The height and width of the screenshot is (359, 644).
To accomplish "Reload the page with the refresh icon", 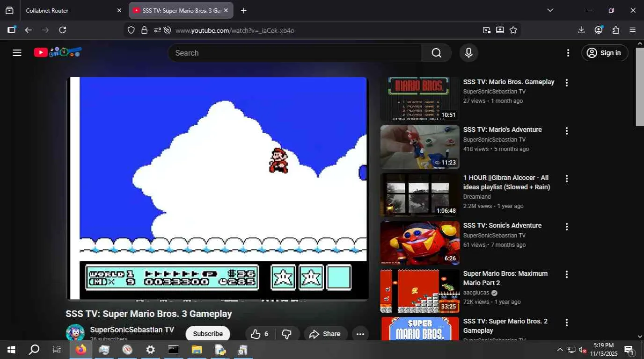I will pyautogui.click(x=62, y=30).
